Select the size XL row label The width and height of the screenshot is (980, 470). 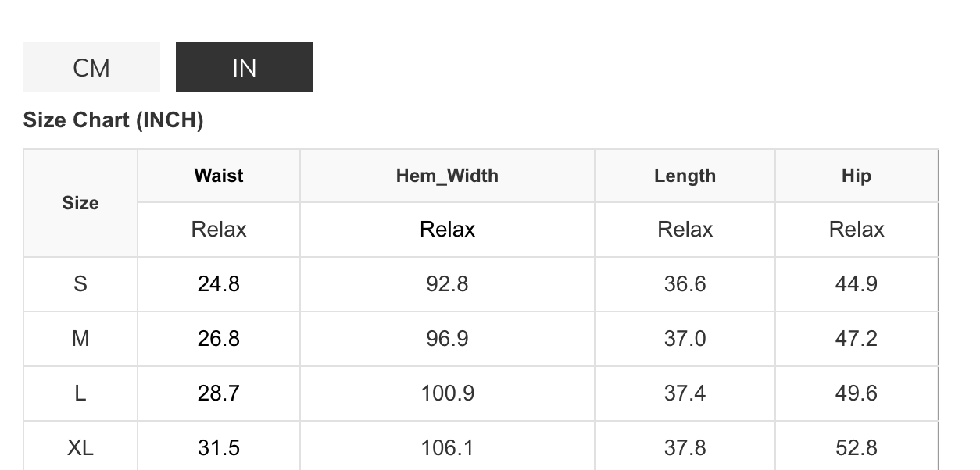(x=80, y=448)
